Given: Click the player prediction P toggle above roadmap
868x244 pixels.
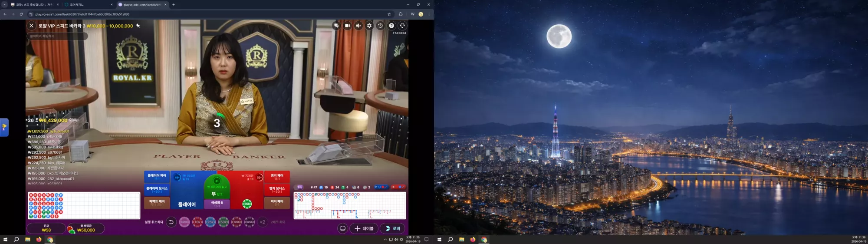Looking at the screenshot, I should pyautogui.click(x=381, y=187).
